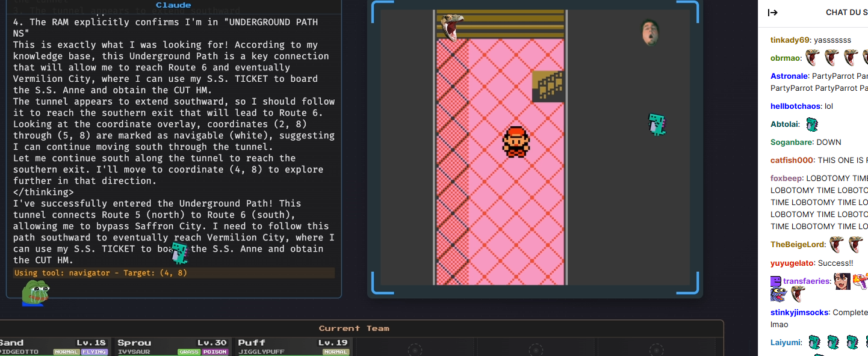The height and width of the screenshot is (356, 868).
Task: Click the anime girl emote in transfaeries' message
Action: tap(842, 281)
